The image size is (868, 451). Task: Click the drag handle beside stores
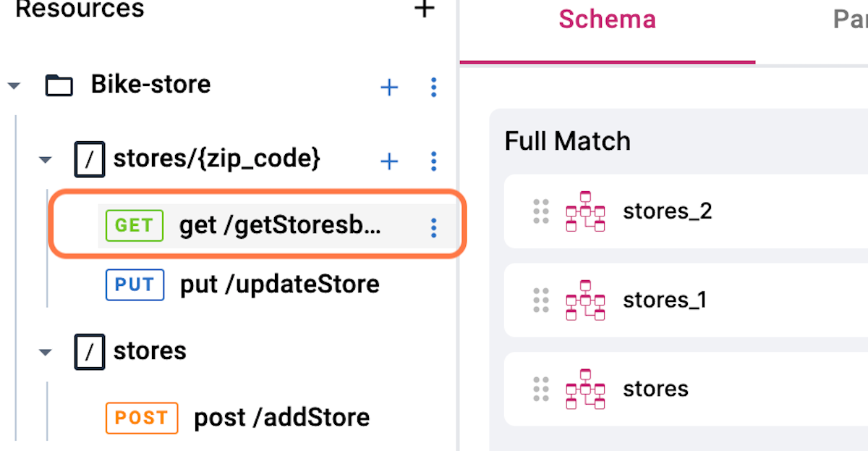tap(540, 389)
